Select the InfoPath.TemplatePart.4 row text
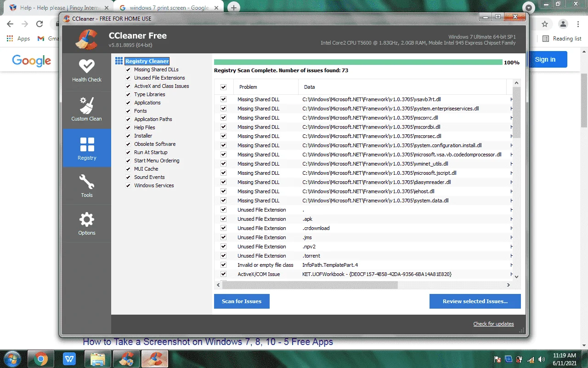The height and width of the screenshot is (368, 588). 330,265
